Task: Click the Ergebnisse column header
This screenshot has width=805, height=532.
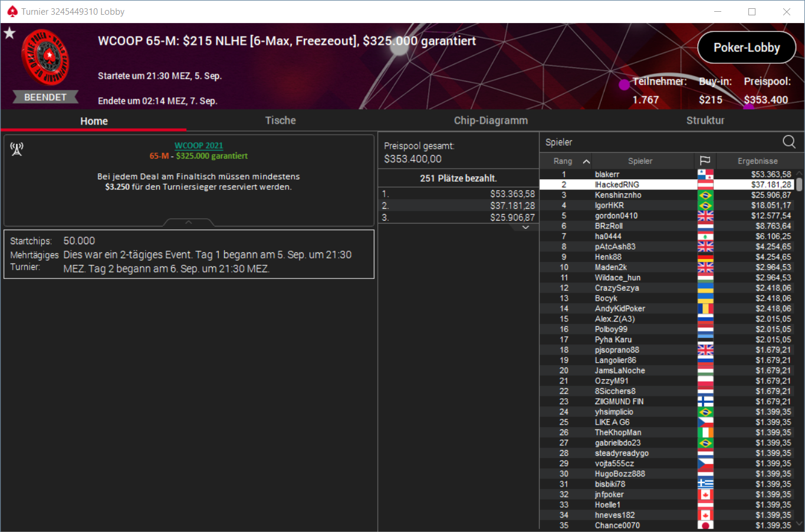Action: 757,161
